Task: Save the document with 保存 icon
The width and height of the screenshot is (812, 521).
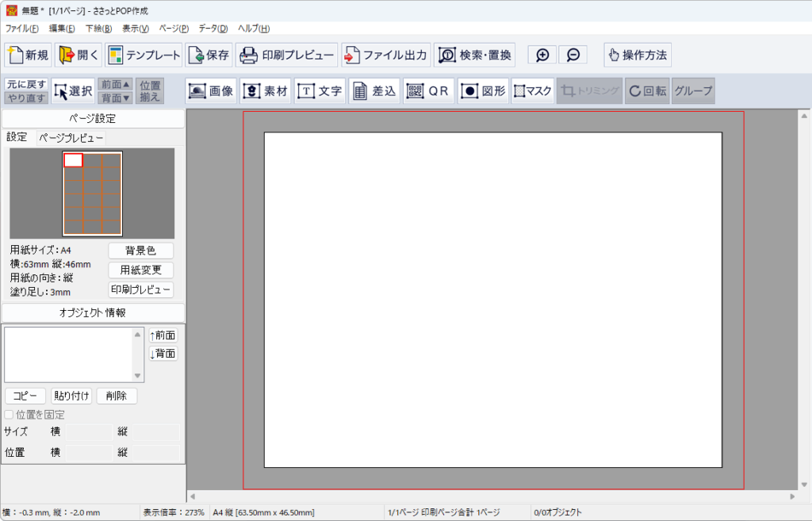Action: (209, 55)
